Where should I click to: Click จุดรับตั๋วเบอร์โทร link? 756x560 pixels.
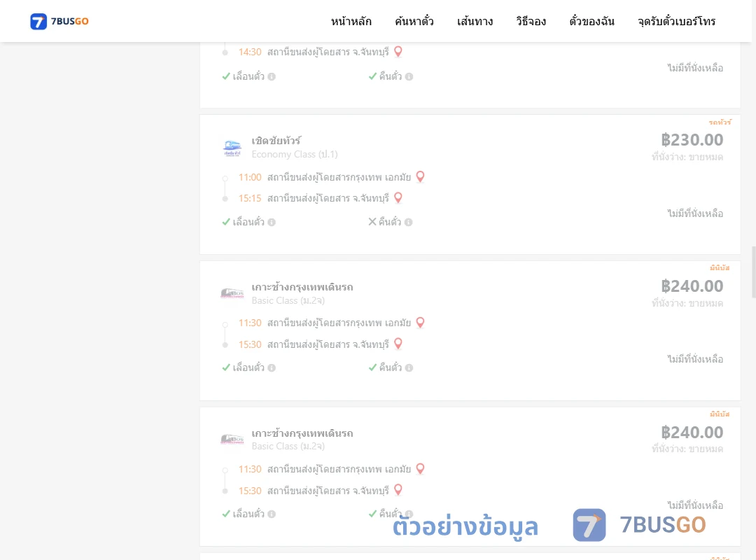676,21
